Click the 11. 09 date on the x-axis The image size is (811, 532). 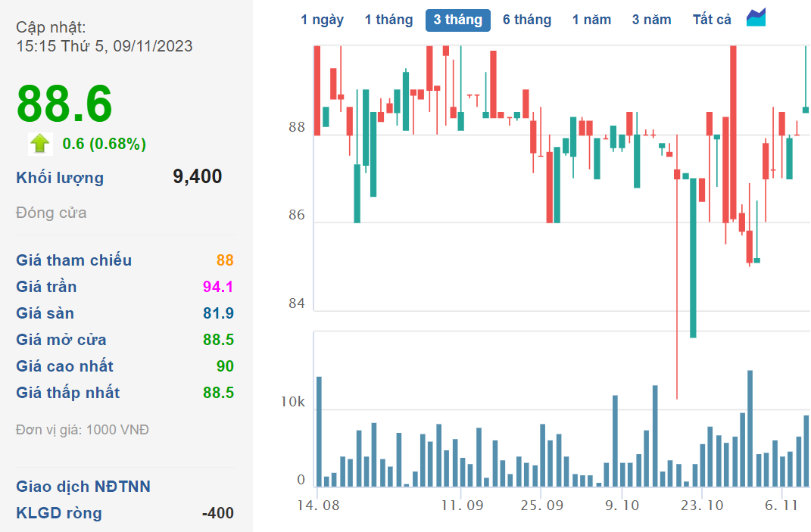[462, 505]
